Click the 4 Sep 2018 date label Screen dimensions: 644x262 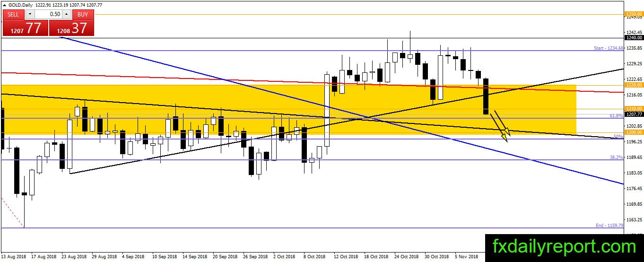click(x=133, y=256)
